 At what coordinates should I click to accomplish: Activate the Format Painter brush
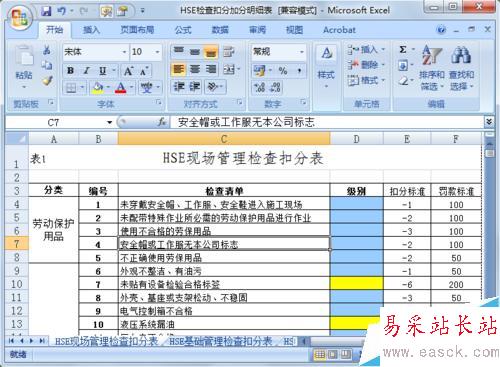tap(47, 80)
